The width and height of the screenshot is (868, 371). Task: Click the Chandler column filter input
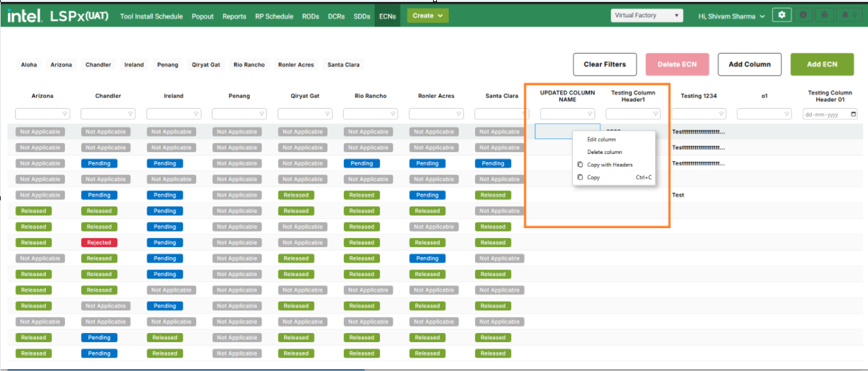pos(104,114)
